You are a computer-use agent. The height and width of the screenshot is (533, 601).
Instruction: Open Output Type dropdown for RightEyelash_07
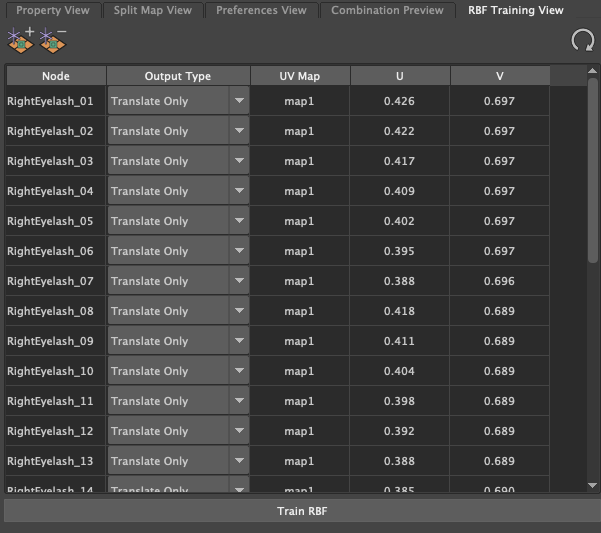pyautogui.click(x=178, y=281)
